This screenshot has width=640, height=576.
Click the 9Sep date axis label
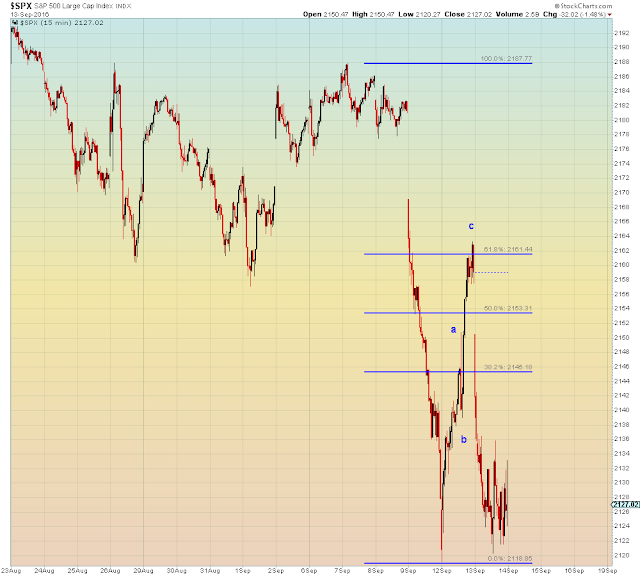408,571
